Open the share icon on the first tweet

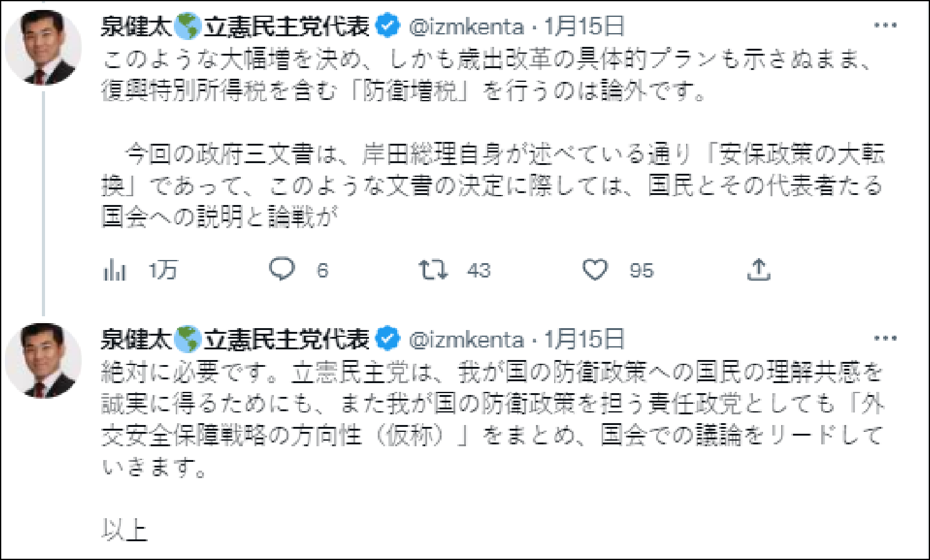click(759, 271)
